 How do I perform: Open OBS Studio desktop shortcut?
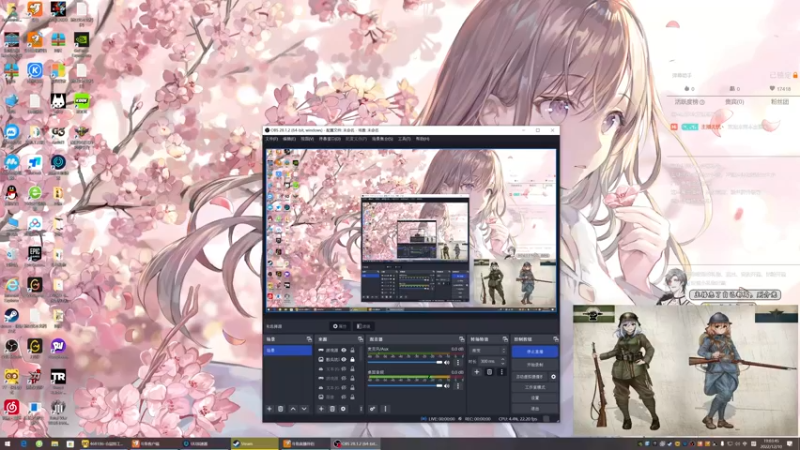click(11, 348)
